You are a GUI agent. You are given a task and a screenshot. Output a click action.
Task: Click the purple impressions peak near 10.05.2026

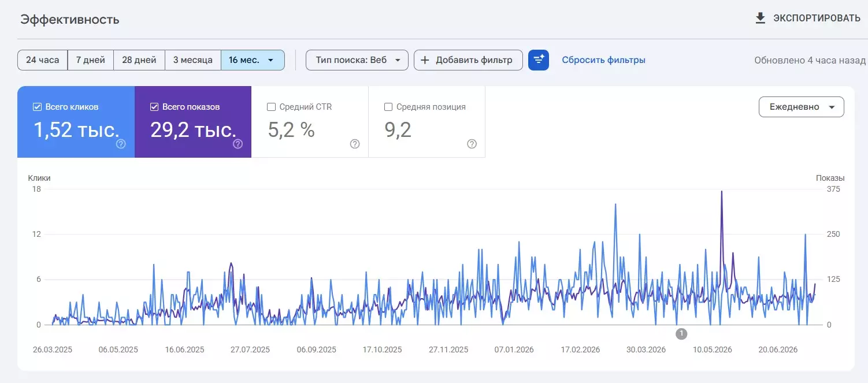[721, 192]
